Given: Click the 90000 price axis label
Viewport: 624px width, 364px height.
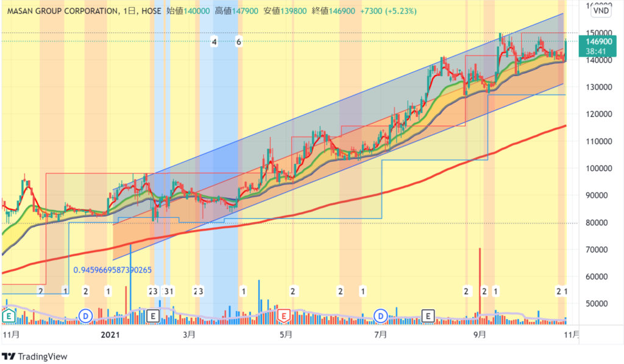Looking at the screenshot, I should point(597,195).
